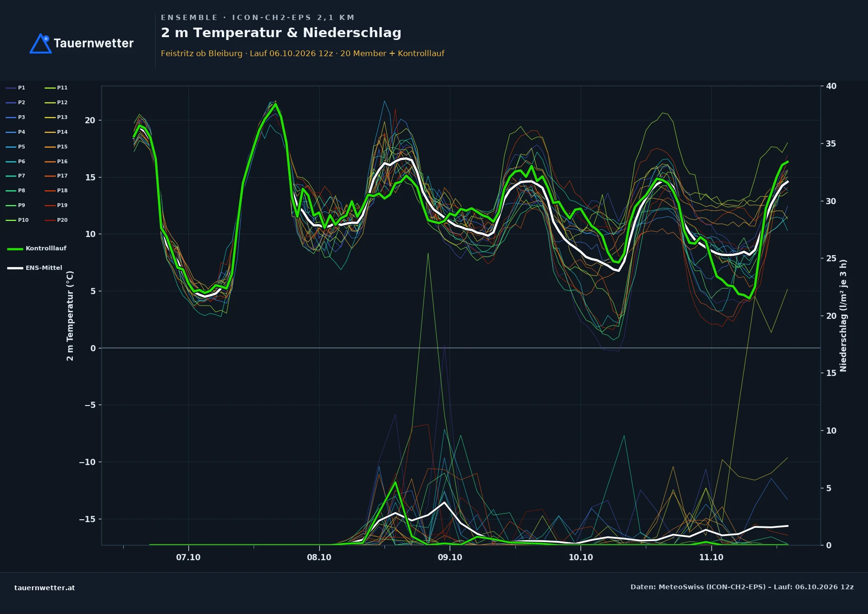Click the 09.10 date axis label

[450, 557]
